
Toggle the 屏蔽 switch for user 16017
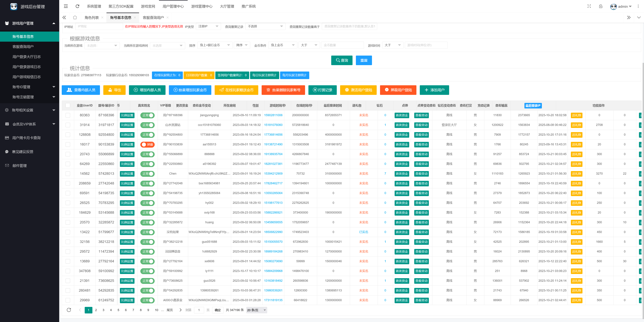coord(148,144)
